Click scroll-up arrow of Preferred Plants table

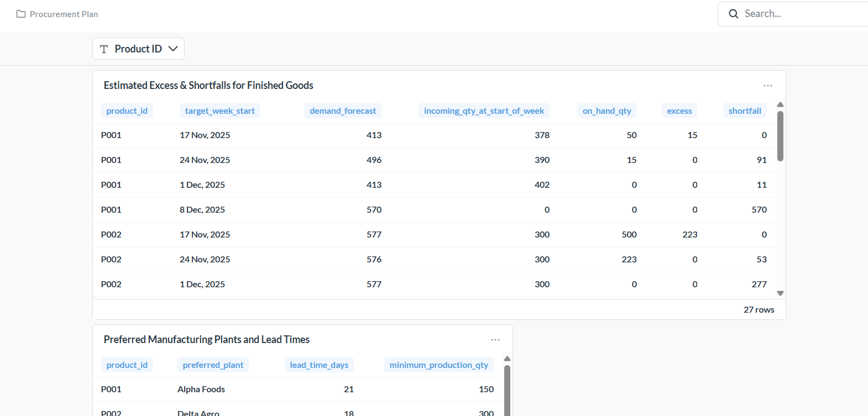click(x=507, y=359)
